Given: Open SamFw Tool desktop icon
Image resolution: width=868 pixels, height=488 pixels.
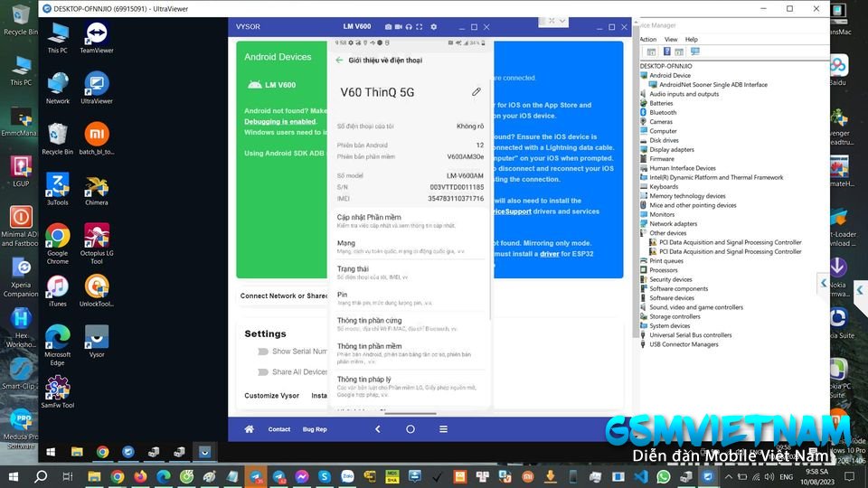Looking at the screenshot, I should (58, 391).
